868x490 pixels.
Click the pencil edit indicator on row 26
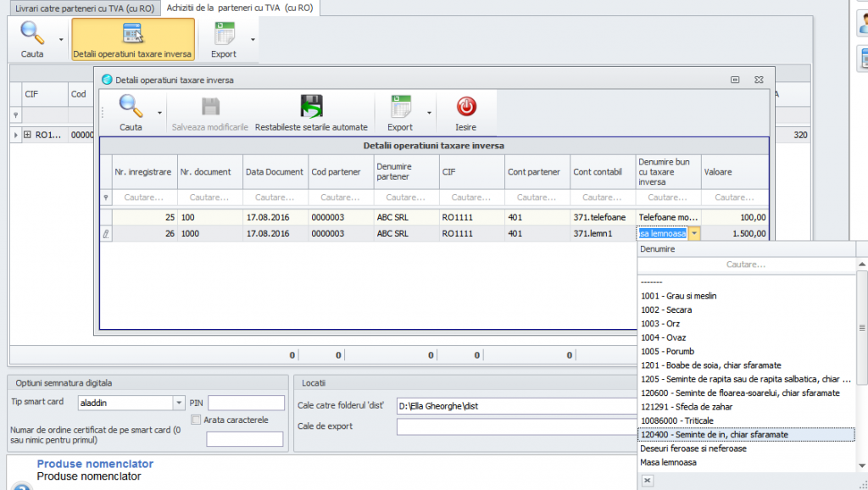click(x=106, y=234)
